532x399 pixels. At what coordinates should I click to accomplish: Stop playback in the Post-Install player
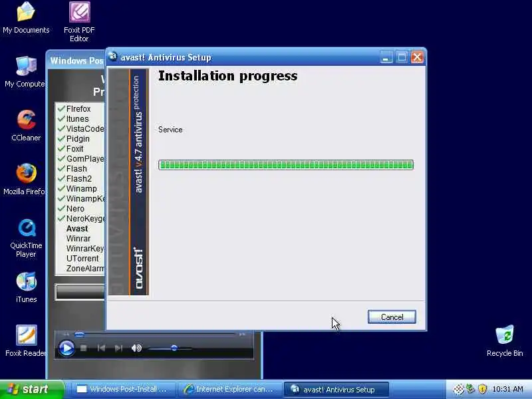pos(84,348)
